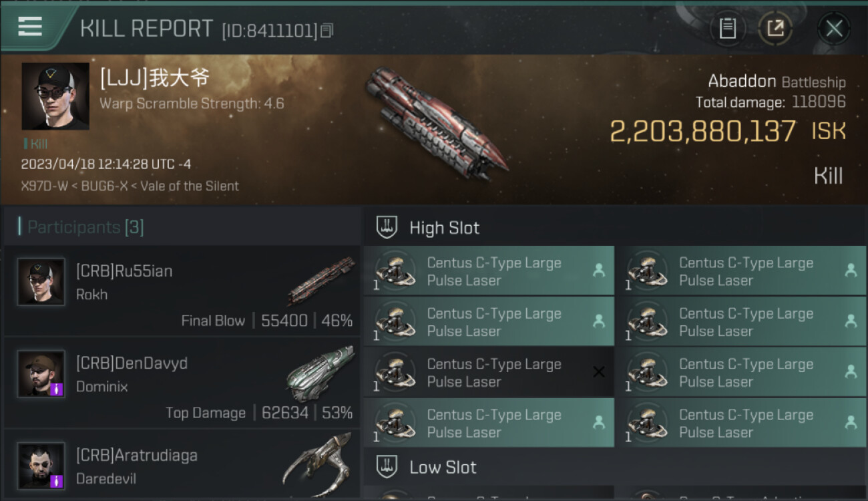Click the Low Slot shield icon
The height and width of the screenshot is (501, 868).
tap(387, 467)
